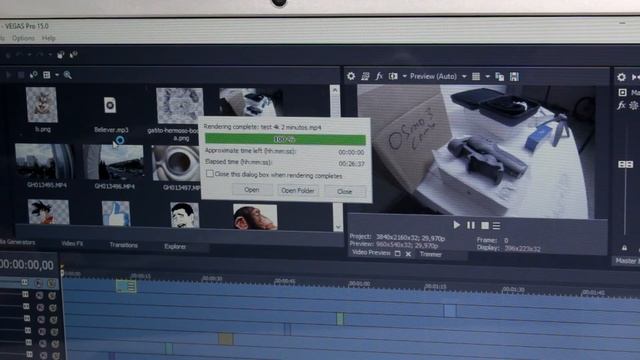Click the Close button in render dialog

point(344,191)
